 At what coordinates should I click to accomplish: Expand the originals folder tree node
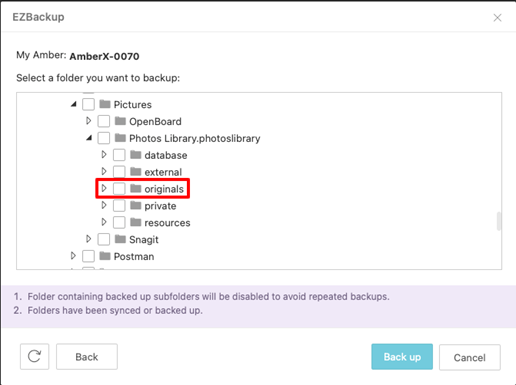coord(104,188)
